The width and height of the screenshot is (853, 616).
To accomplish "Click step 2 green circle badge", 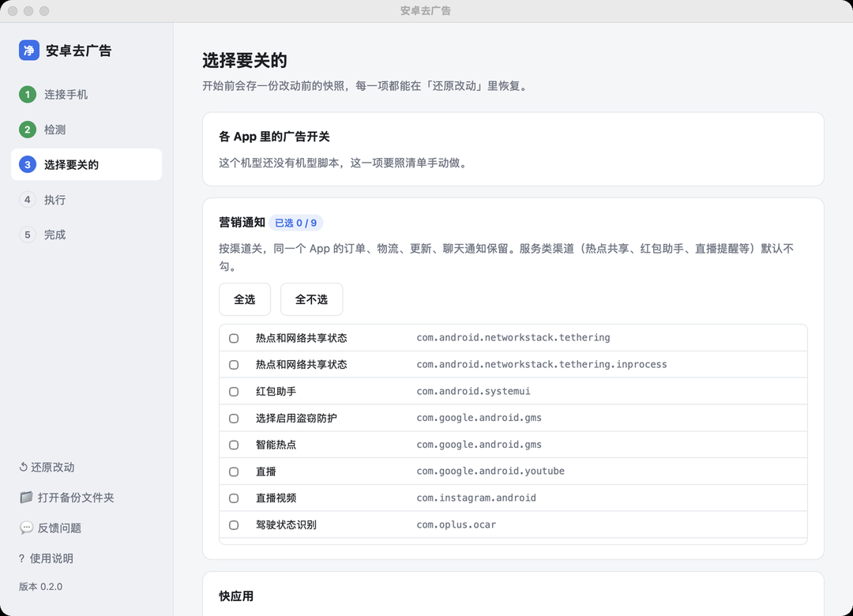I will 27,130.
